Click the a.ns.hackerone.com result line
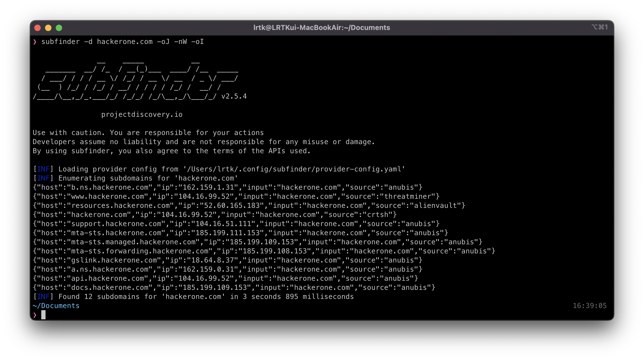 (227, 269)
